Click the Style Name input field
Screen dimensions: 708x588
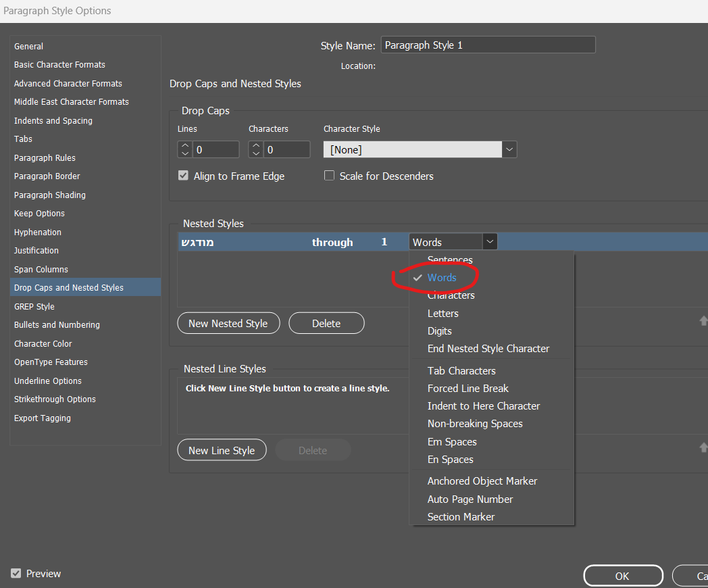pos(488,45)
